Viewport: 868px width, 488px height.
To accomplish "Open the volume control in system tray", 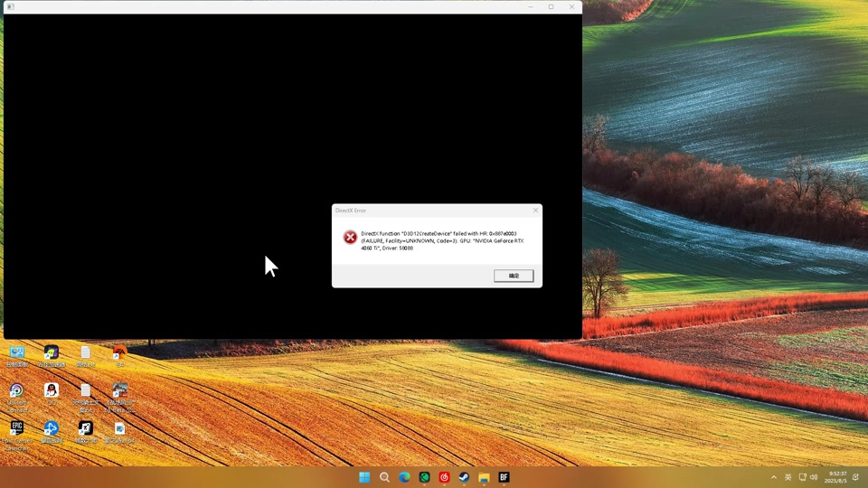I will 814,477.
